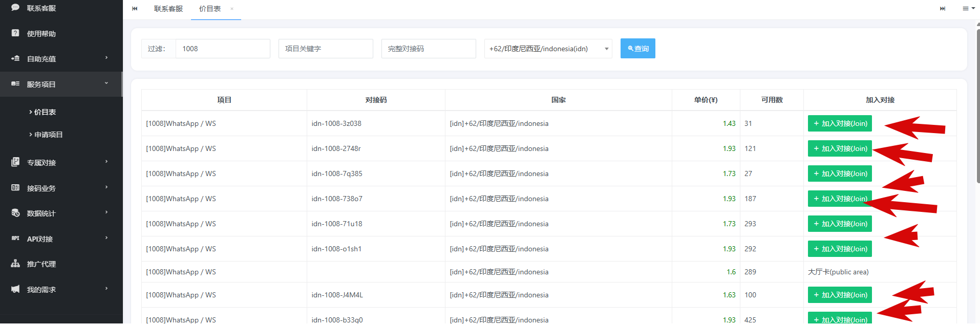Join the idn-1008-738o7 row

pos(840,199)
